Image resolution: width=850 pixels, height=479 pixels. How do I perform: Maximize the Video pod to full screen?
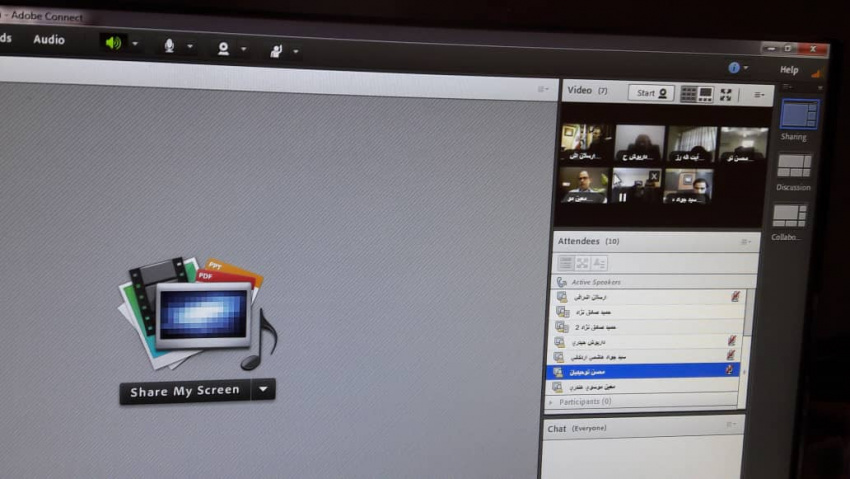point(726,95)
